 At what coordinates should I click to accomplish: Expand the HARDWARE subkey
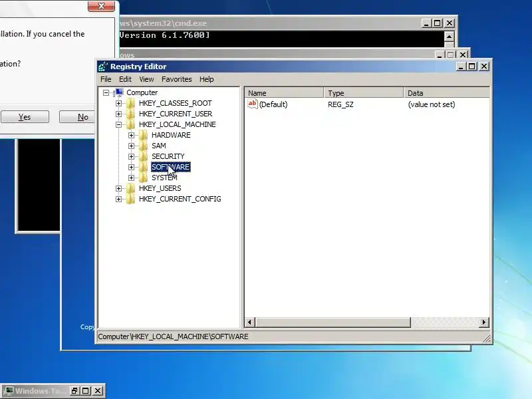131,135
